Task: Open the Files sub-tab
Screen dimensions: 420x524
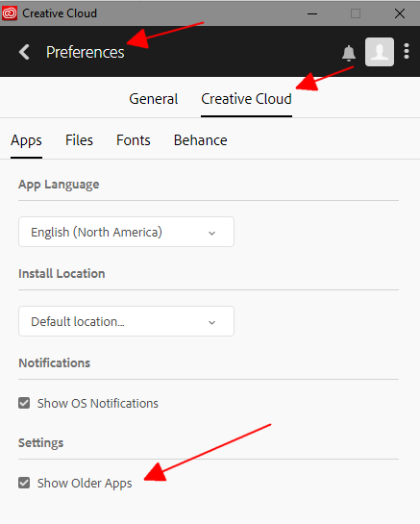Action: coord(79,140)
